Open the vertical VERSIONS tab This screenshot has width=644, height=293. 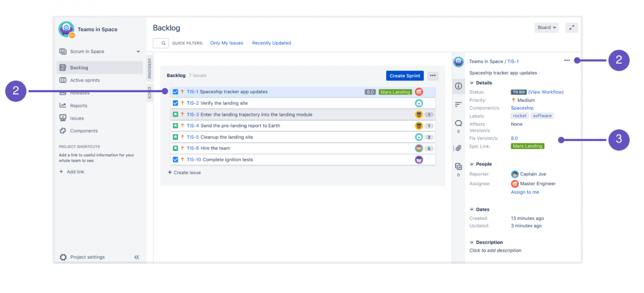[149, 68]
